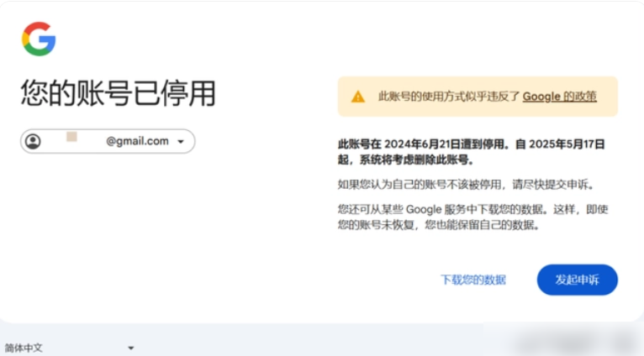Click the yellow warning triangle icon
Image resolution: width=644 pixels, height=356 pixels.
pos(358,97)
